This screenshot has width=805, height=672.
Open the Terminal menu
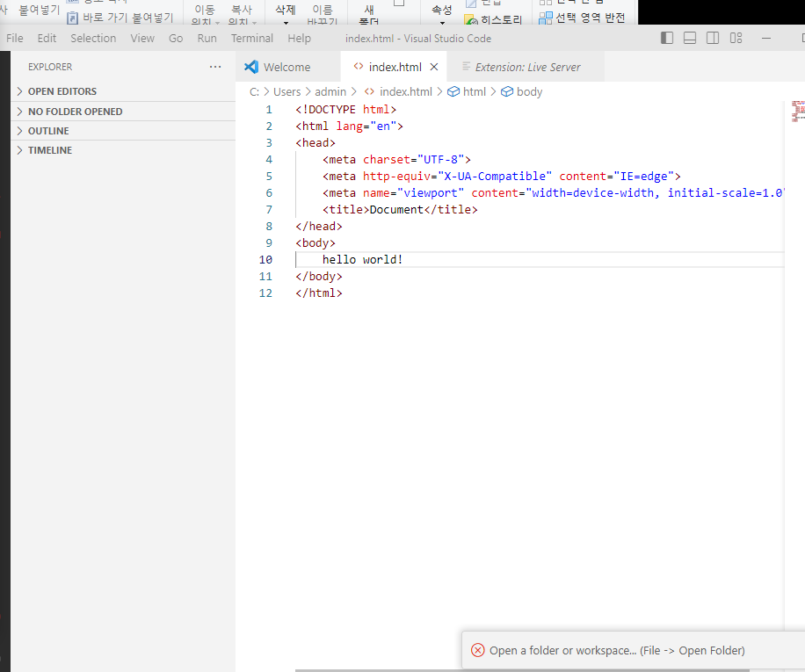pos(251,38)
